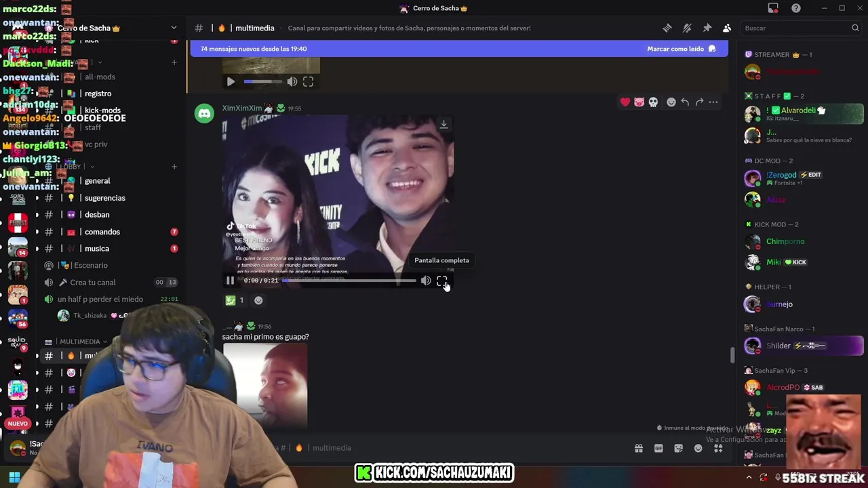This screenshot has height=488, width=868.
Task: Reply to XimXimXim's message
Action: coord(685,102)
